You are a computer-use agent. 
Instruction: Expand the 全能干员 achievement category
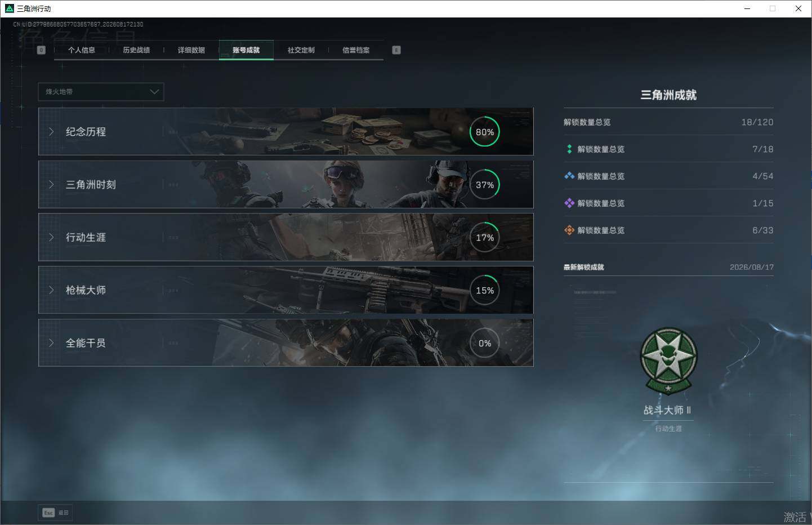pos(285,343)
